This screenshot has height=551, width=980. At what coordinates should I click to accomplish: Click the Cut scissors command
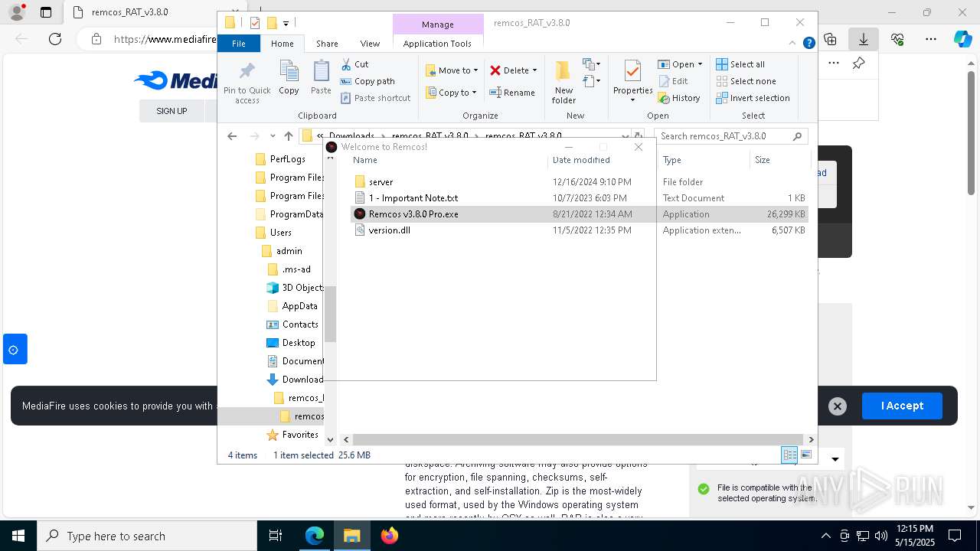point(354,64)
